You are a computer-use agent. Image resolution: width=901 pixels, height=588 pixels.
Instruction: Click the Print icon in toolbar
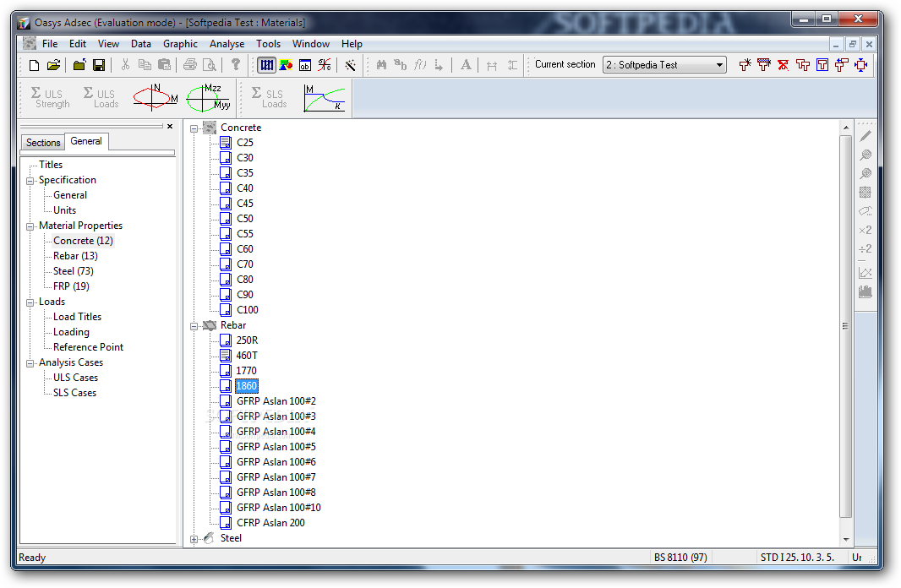[189, 65]
